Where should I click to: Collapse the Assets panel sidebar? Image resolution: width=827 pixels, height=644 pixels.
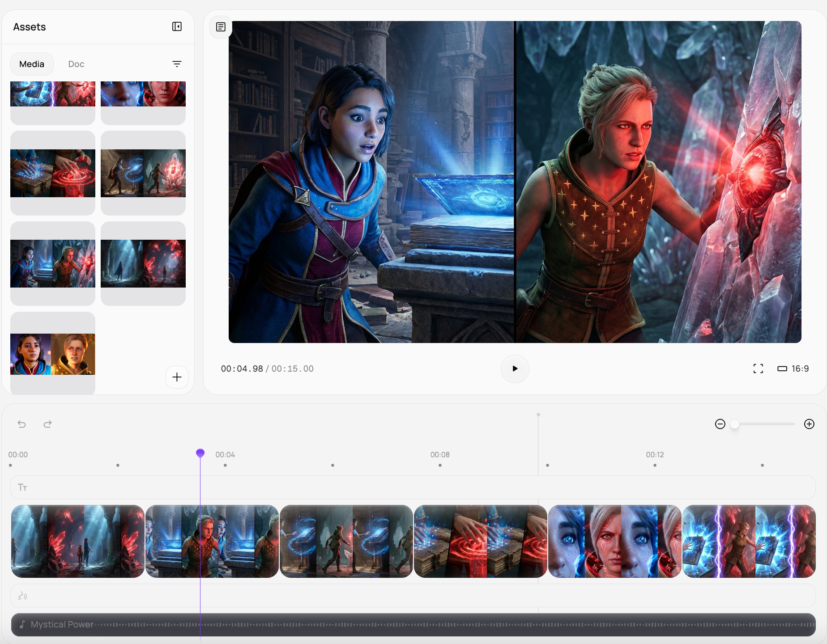tap(177, 27)
